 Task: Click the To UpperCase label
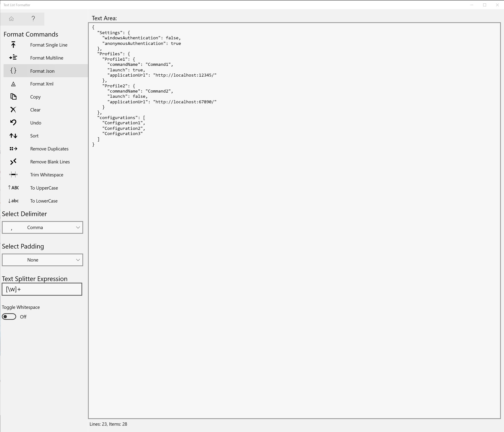[x=44, y=188]
